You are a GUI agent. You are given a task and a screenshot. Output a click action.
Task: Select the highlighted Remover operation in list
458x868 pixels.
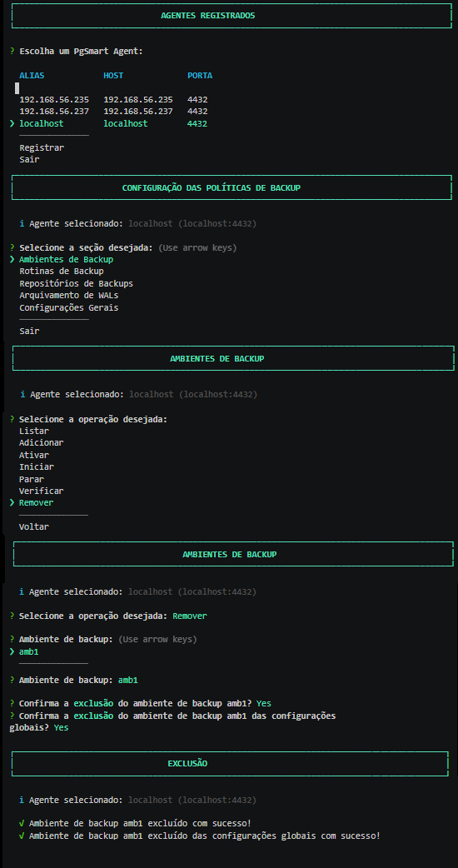(x=36, y=502)
